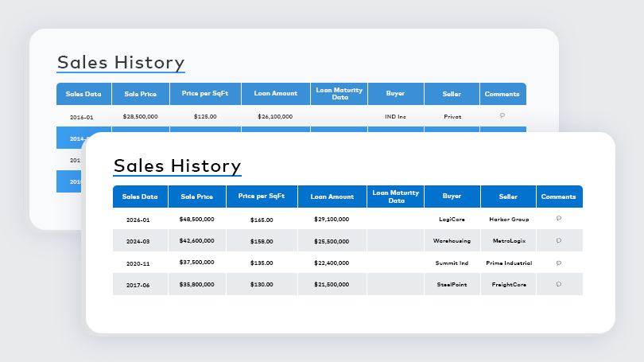Image resolution: width=644 pixels, height=362 pixels.
Task: Click Sales Data header in the back window
Action: tap(83, 94)
